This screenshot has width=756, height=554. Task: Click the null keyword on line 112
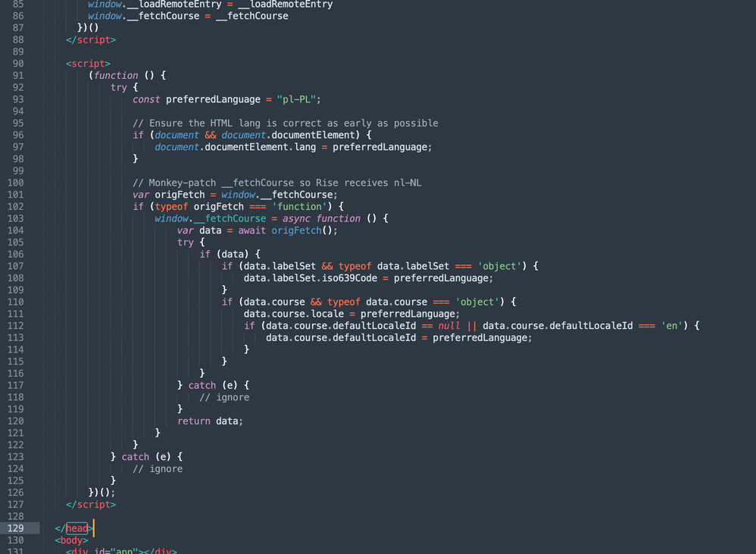[449, 325]
